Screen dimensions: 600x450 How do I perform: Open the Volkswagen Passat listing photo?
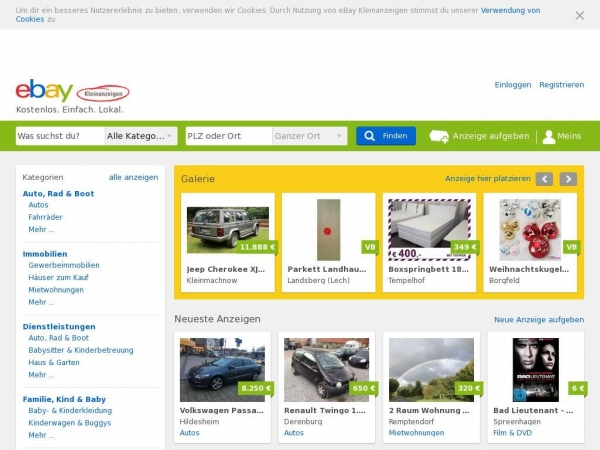[x=222, y=370]
